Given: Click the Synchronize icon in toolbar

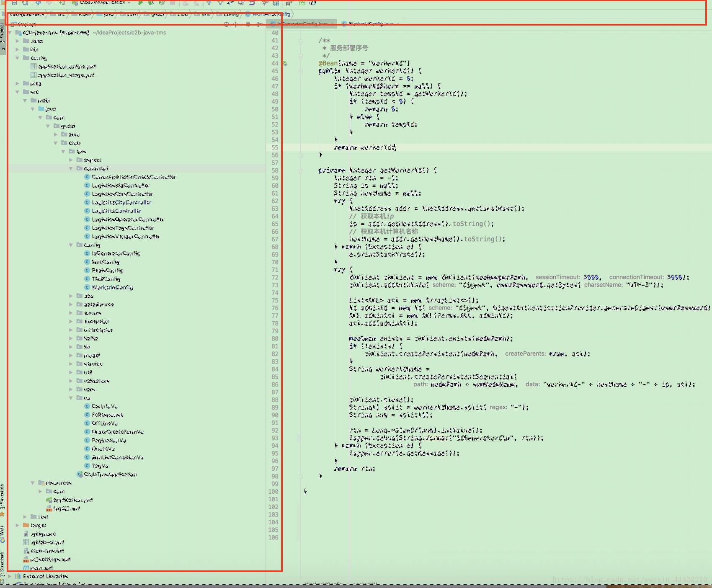Looking at the screenshot, I should 25,3.
